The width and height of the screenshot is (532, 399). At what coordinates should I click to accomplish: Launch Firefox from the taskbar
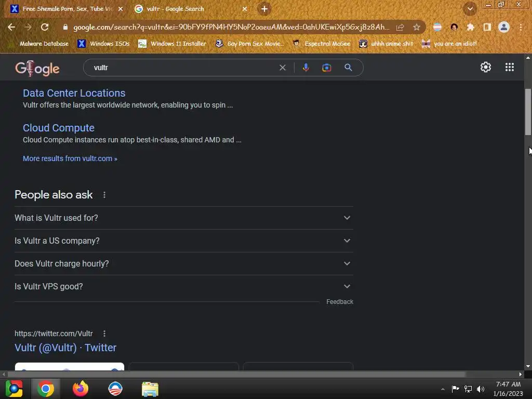[x=81, y=389]
